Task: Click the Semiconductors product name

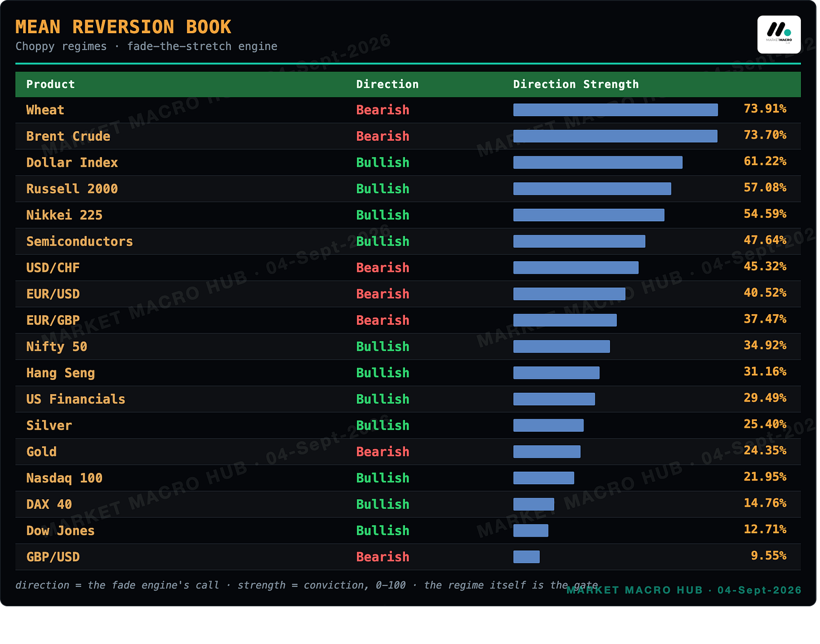Action: click(x=79, y=241)
